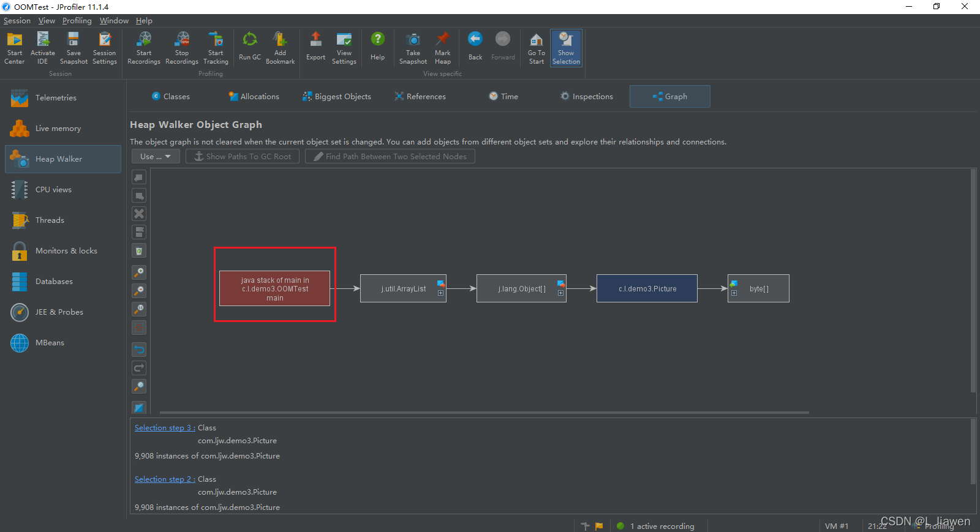Expand the j.lang.Object[] node
This screenshot has height=532, width=980.
(560, 293)
